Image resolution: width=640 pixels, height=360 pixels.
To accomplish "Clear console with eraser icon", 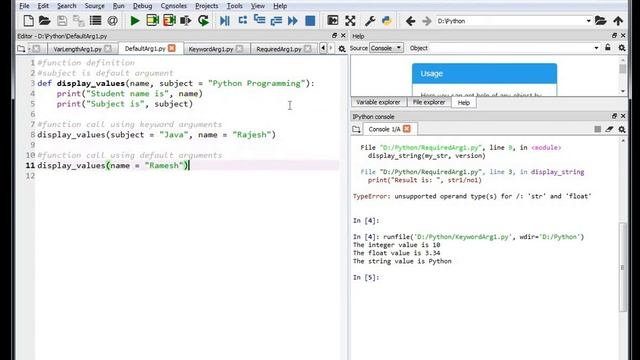I will click(609, 129).
